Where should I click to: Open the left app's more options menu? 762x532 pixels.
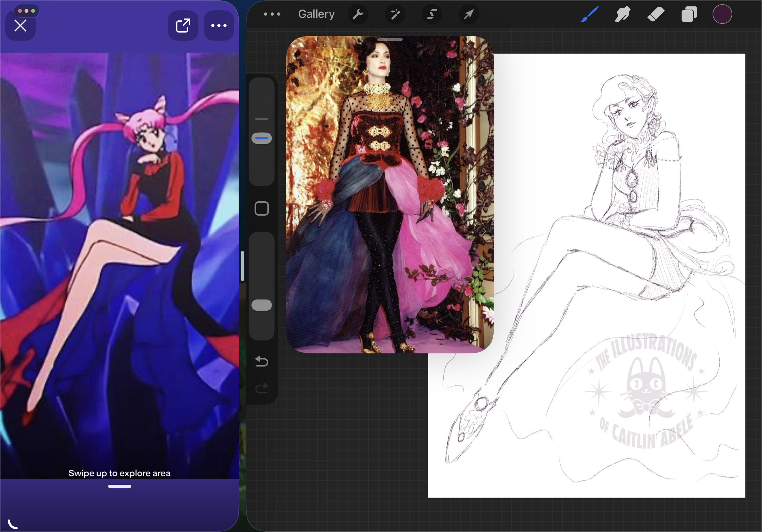coord(219,26)
